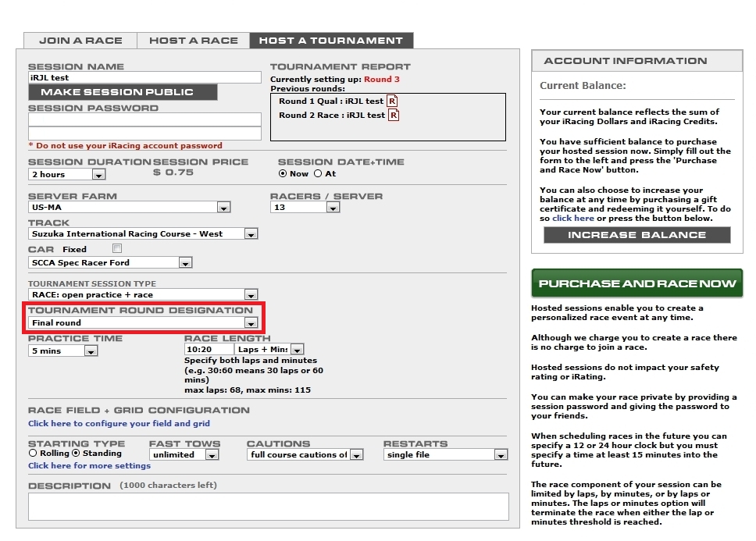This screenshot has height=541, width=756.
Task: Click the 'Round 1 Qual : iRJL test' entry
Action: 331,101
